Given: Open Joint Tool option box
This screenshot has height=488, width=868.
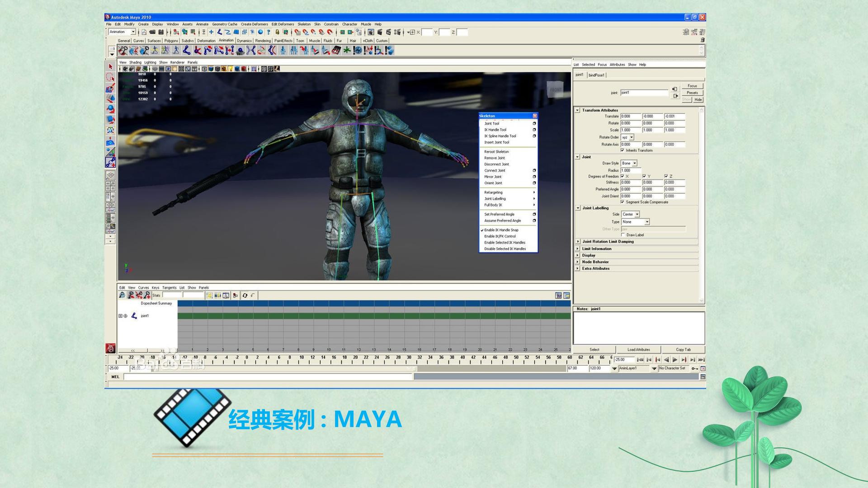Looking at the screenshot, I should click(534, 123).
